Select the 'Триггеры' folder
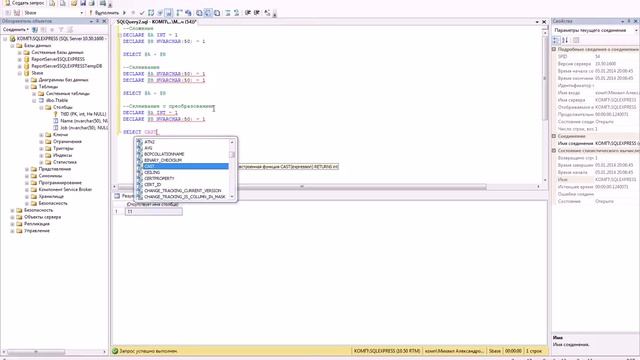 (63, 149)
